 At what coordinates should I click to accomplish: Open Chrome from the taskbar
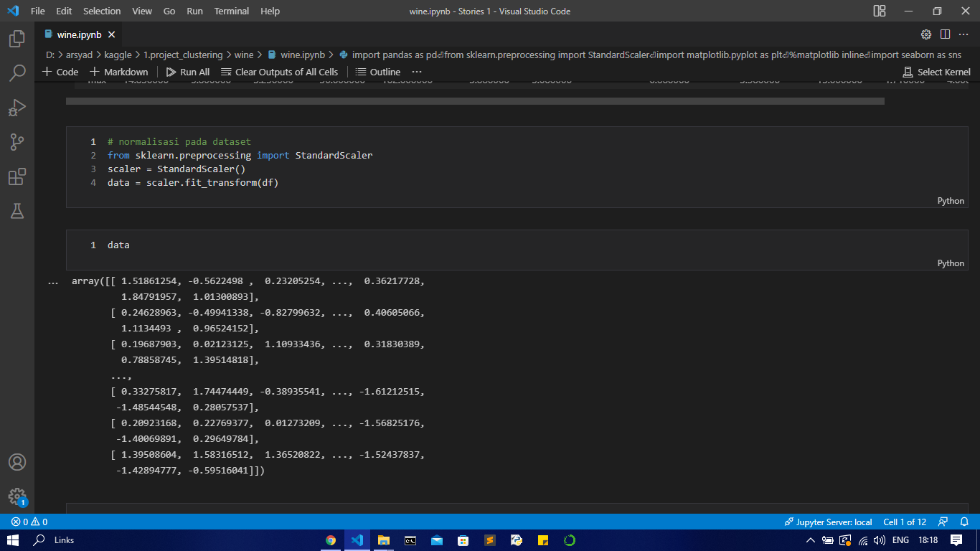330,540
